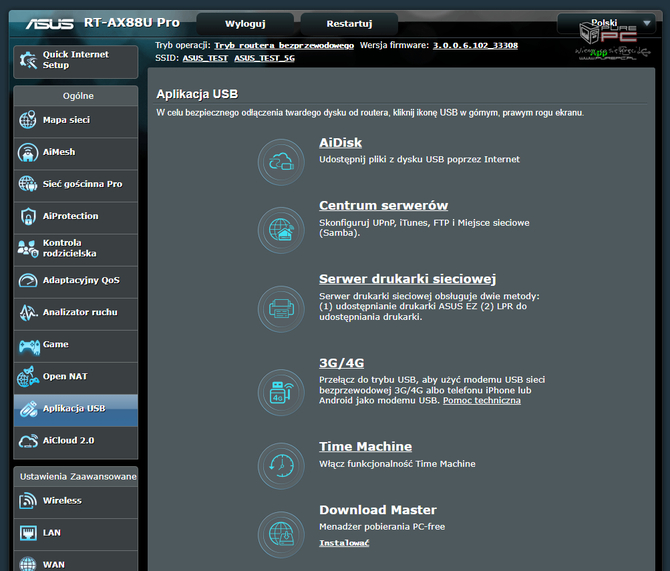Click the Game controller icon
This screenshot has width=670, height=571.
[29, 346]
